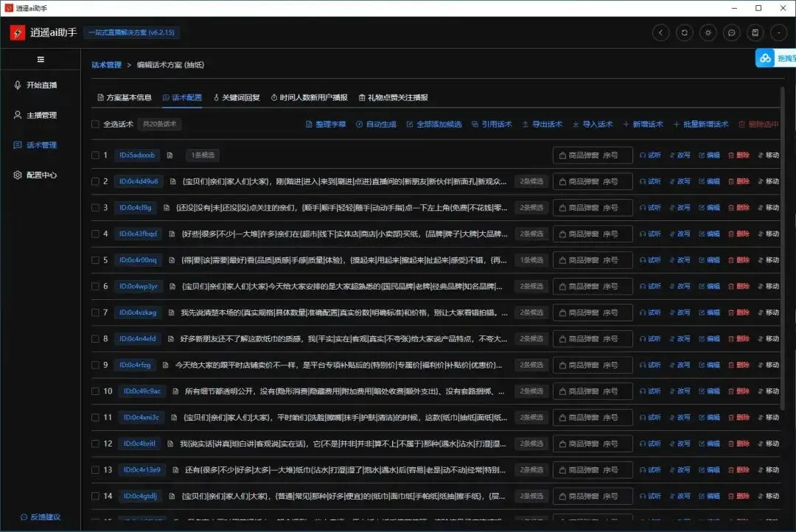Click 编辑 for script row 5
Screen dimensions: 796x532
click(709, 260)
